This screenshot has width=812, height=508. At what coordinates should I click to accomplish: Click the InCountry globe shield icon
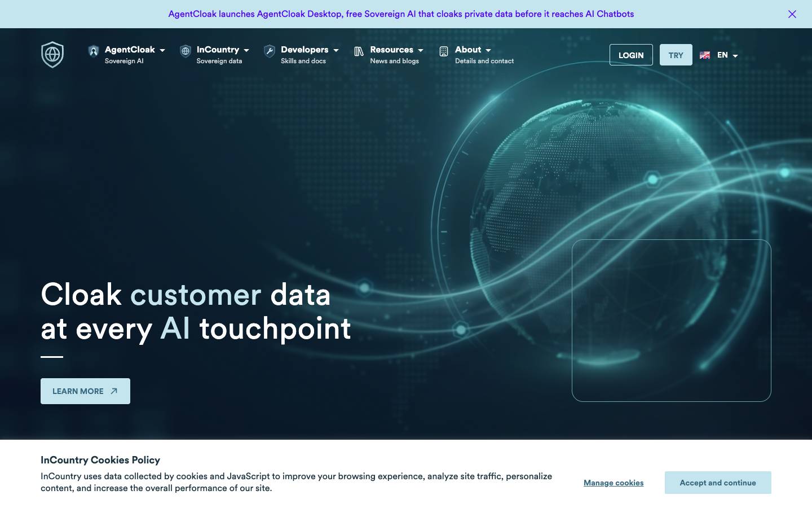186,51
